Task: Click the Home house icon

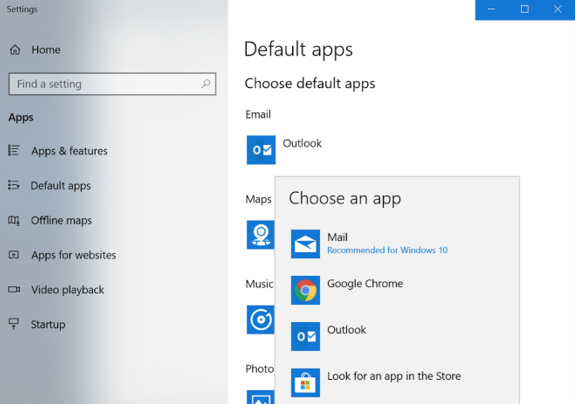Action: click(15, 50)
